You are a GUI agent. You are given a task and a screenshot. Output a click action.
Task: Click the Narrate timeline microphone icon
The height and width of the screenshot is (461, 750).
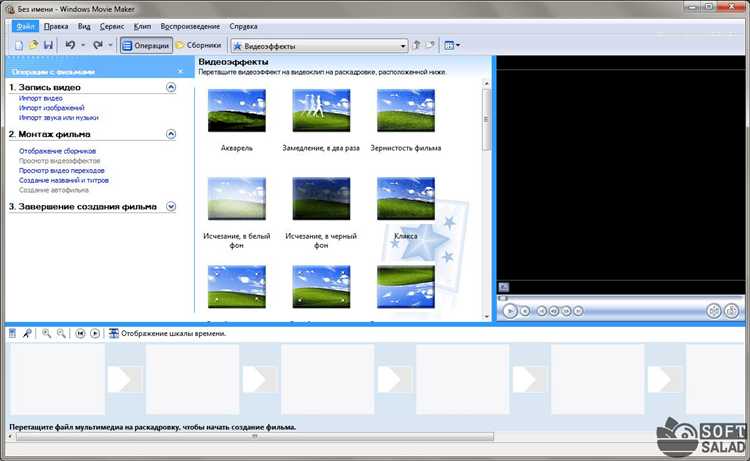(x=27, y=333)
